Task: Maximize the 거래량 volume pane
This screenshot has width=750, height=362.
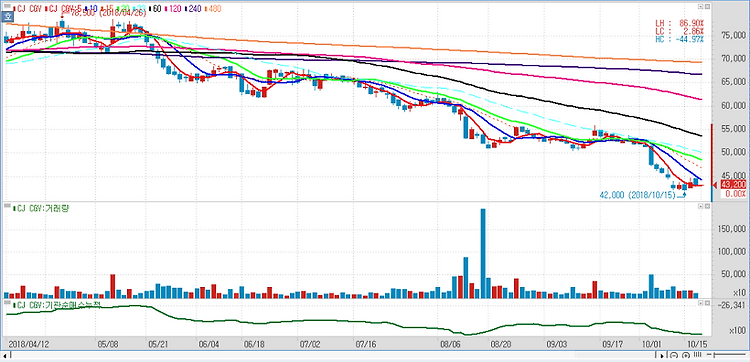Action: [x=701, y=206]
